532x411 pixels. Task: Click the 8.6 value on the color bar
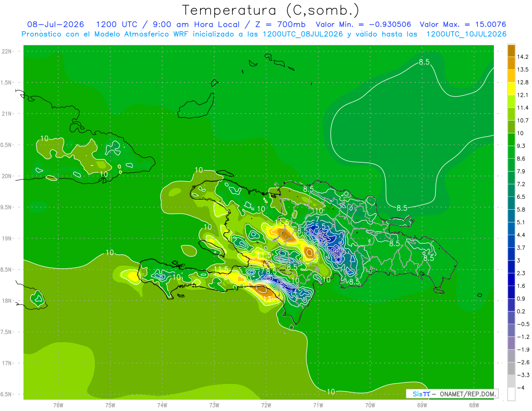[x=521, y=159]
